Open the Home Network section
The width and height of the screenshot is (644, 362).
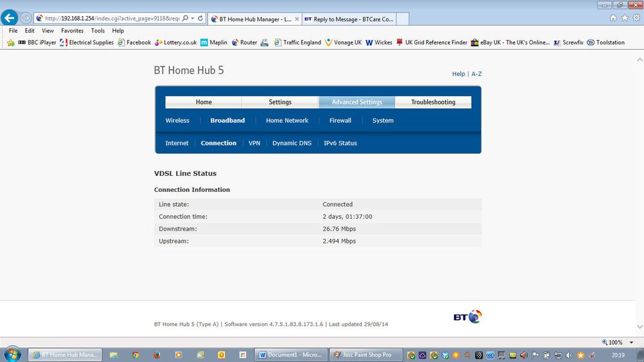287,120
